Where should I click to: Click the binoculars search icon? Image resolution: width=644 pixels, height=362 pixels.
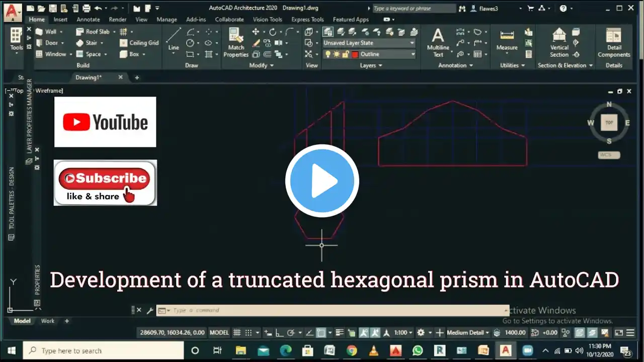[x=462, y=9]
